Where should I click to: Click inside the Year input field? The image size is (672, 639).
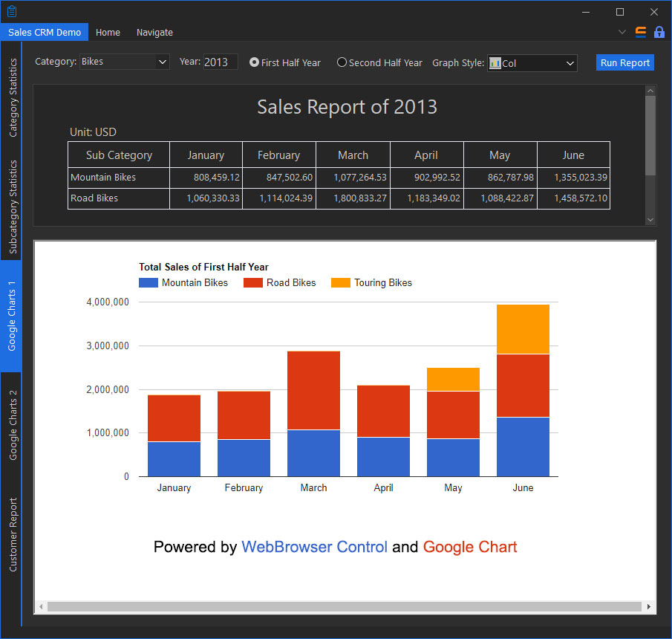[219, 62]
